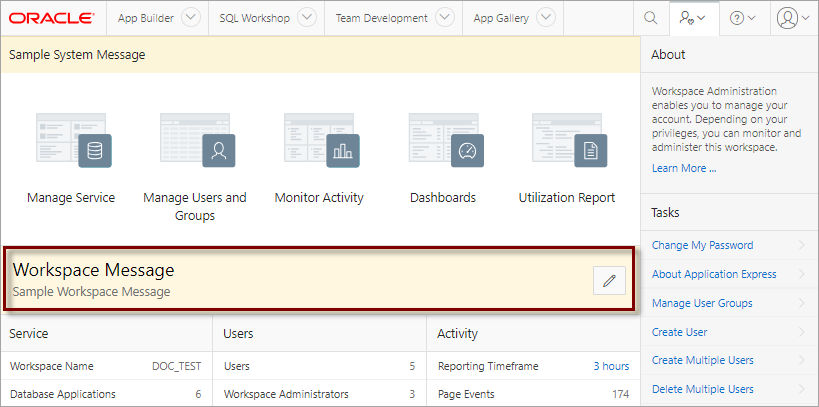Click the Sample System Message banner text

[x=77, y=55]
